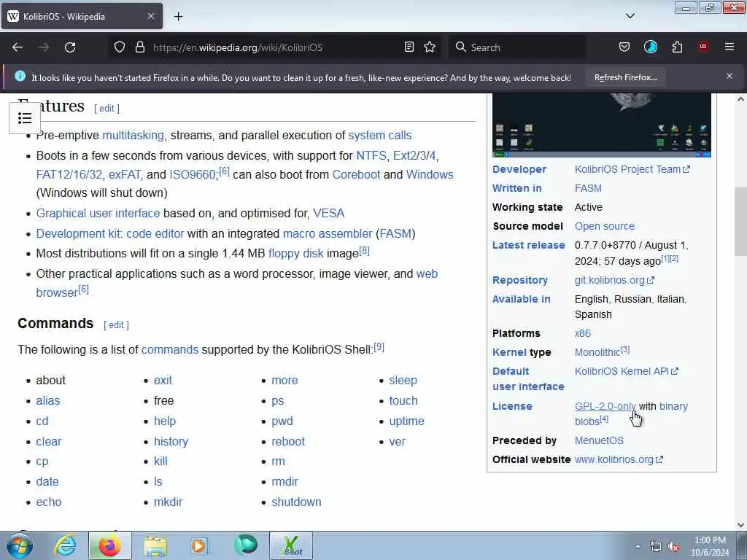Click the uBlock Origin toolbar icon
Viewport: 747px width, 560px height.
[x=703, y=47]
